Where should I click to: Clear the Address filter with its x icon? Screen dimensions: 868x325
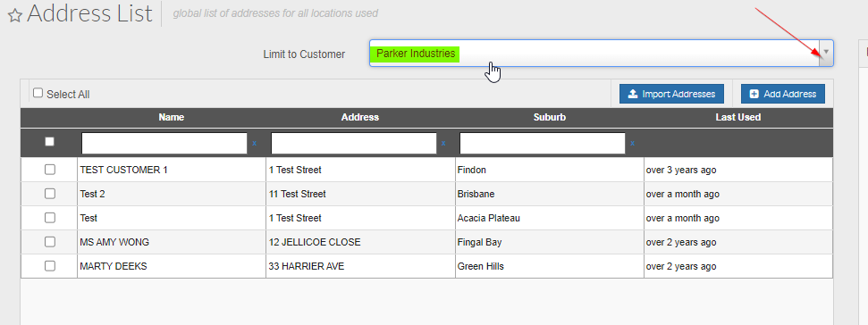click(443, 144)
